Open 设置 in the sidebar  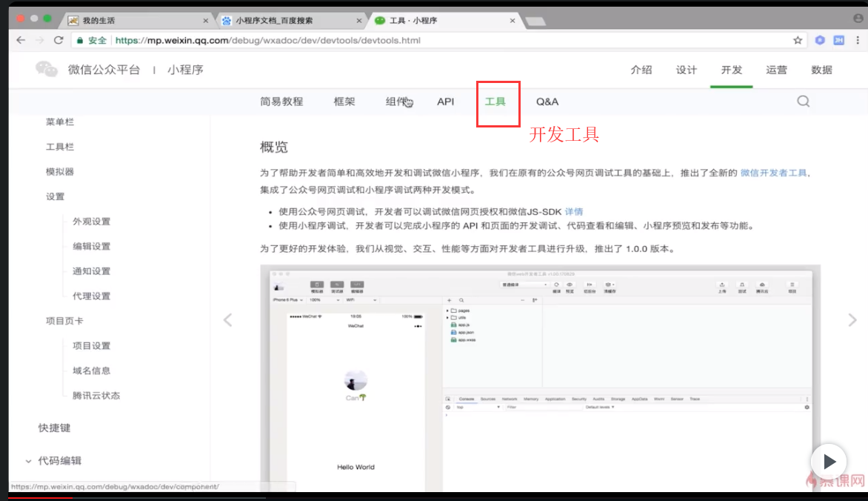tap(56, 196)
